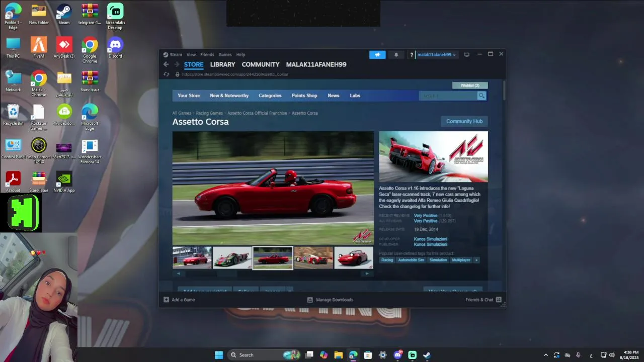Open the View menu
This screenshot has height=362, width=644.
pyautogui.click(x=191, y=55)
